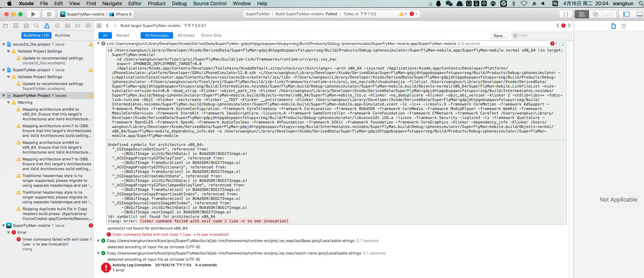Open the Library with the braces button
Image resolution: width=644 pixels, height=278 pixels.
point(566,14)
